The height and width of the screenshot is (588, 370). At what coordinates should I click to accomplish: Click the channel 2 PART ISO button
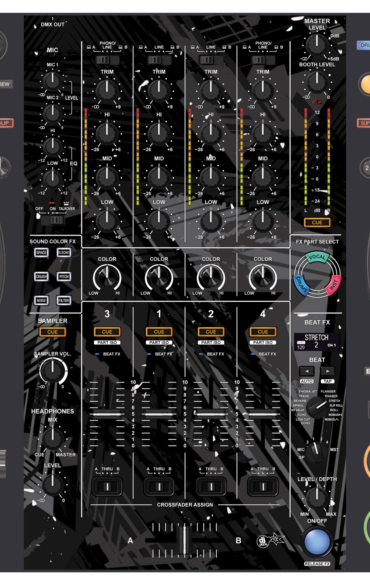click(x=211, y=342)
